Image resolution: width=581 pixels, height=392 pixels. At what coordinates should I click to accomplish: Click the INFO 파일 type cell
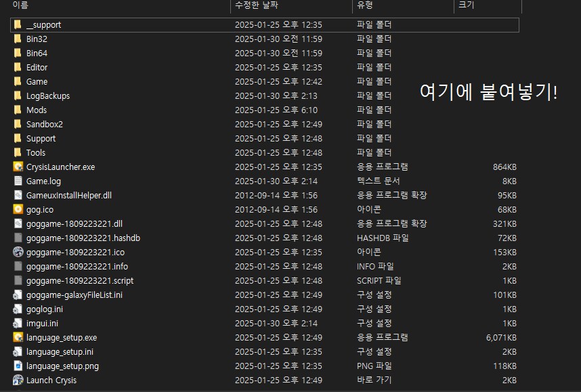[375, 266]
